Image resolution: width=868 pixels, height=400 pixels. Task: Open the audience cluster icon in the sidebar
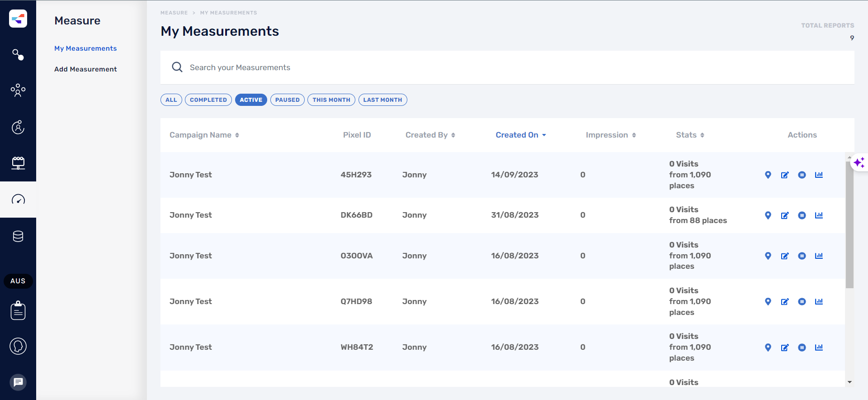[18, 90]
